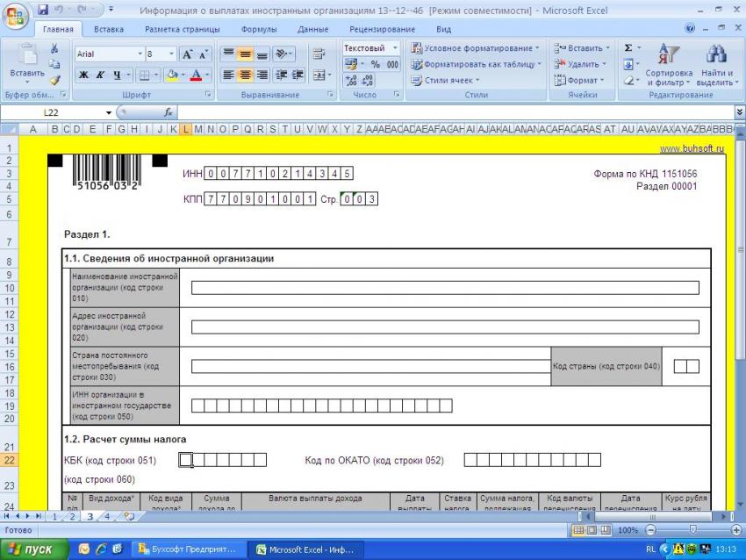Click the foreign organization name field (010)
746x560 pixels.
click(x=445, y=287)
